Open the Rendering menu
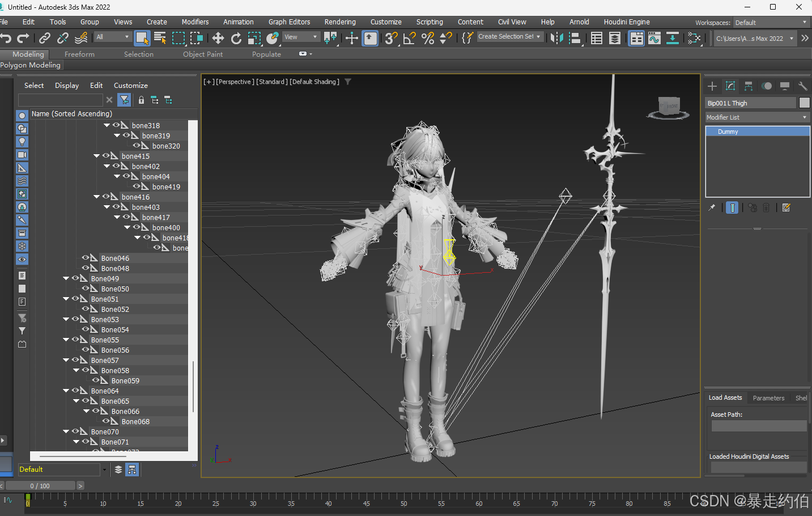 tap(340, 22)
